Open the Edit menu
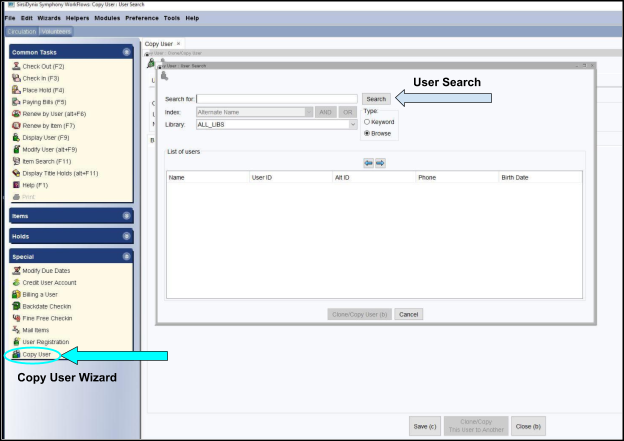The width and height of the screenshot is (624, 441). tap(27, 18)
